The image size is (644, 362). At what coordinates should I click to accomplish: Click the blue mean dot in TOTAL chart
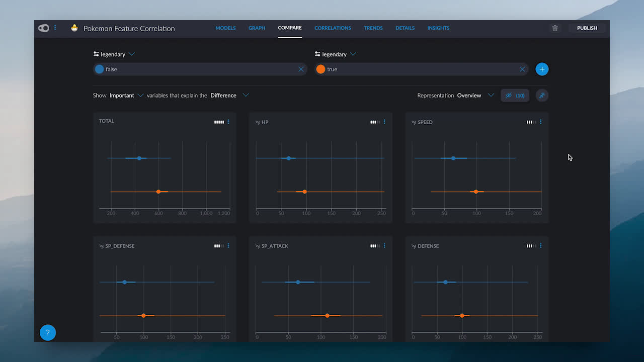point(139,158)
